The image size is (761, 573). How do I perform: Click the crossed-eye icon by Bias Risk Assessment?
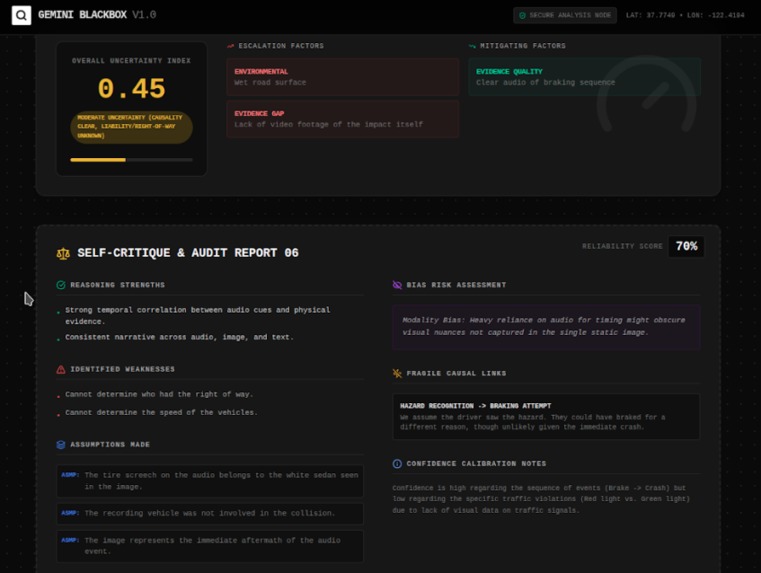point(397,285)
